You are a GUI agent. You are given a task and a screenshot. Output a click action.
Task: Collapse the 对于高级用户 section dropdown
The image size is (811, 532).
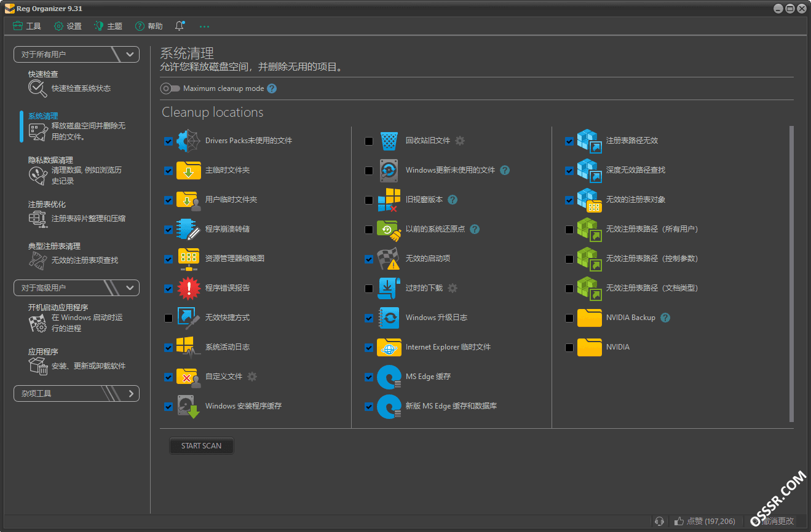click(x=76, y=288)
